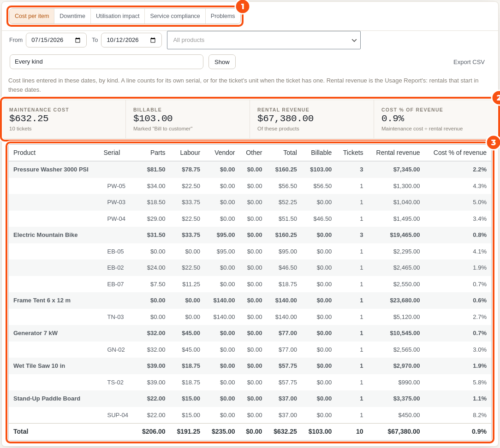Viewport: 500px width, 448px height.
Task: Click the 5.8% cost percentage for TS-02
Action: [480, 383]
